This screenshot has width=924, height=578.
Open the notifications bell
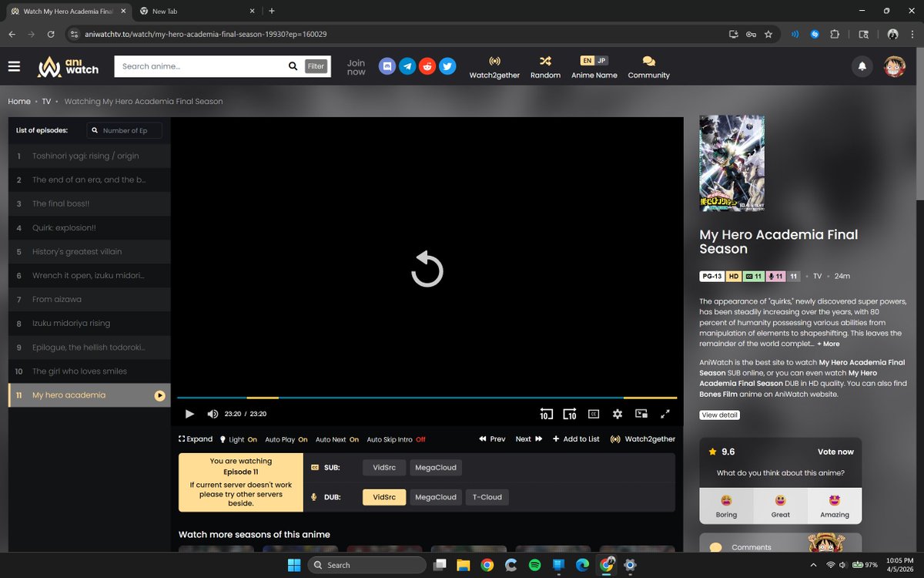click(x=862, y=67)
